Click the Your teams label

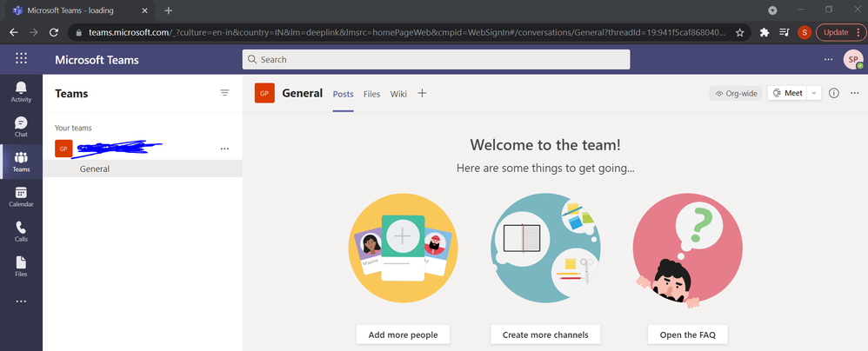[x=73, y=128]
